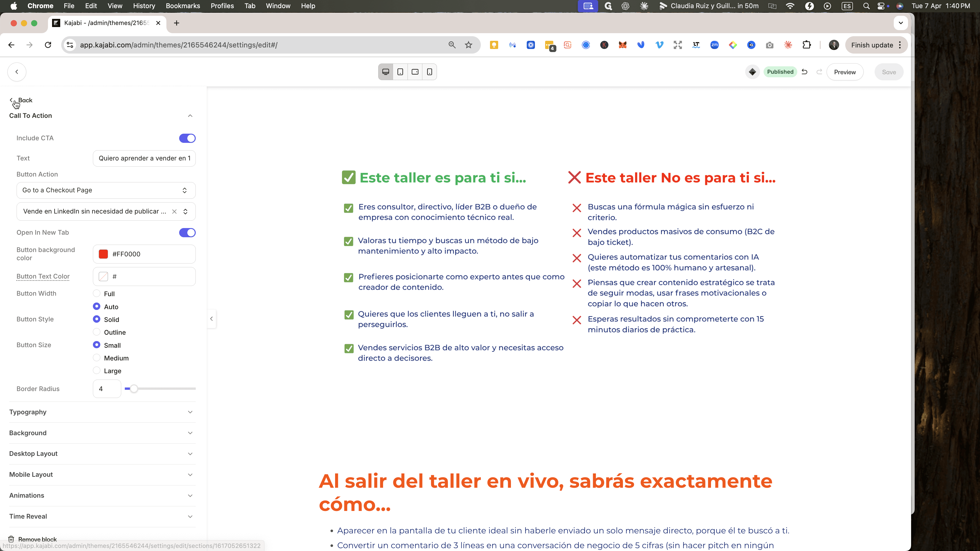Select desktop preview device icon

click(x=385, y=72)
